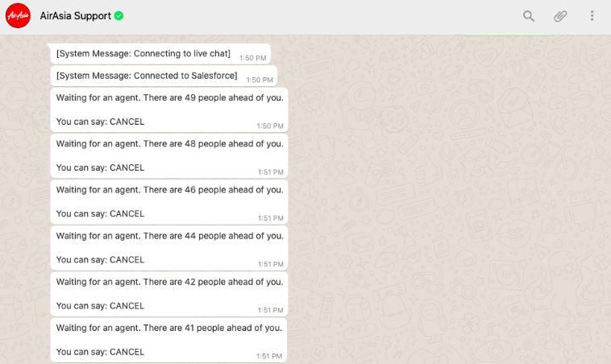Viewport: 611px width, 364px height.
Task: Click timestamp on the 46 people message
Action: coord(270,218)
